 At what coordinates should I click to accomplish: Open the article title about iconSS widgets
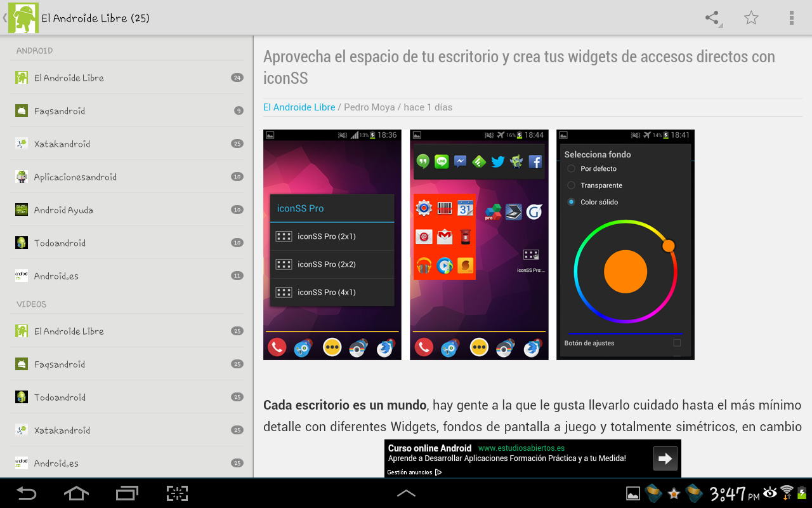pyautogui.click(x=519, y=67)
